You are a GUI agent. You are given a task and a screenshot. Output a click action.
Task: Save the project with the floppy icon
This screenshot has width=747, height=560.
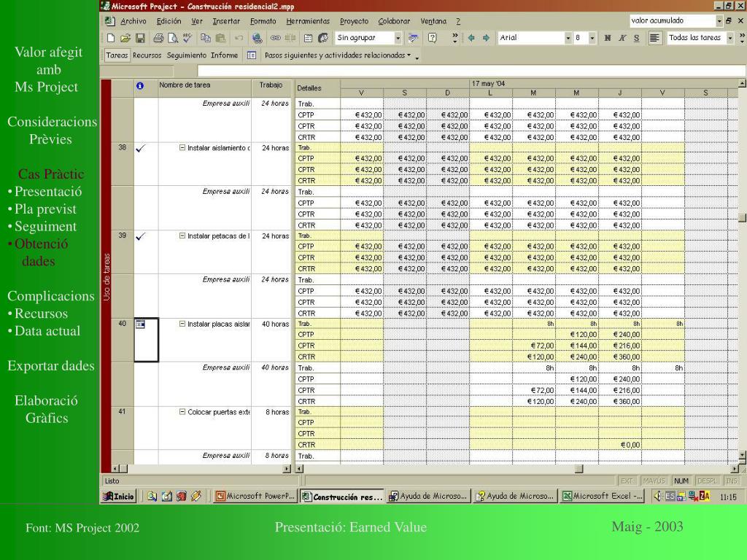click(140, 38)
